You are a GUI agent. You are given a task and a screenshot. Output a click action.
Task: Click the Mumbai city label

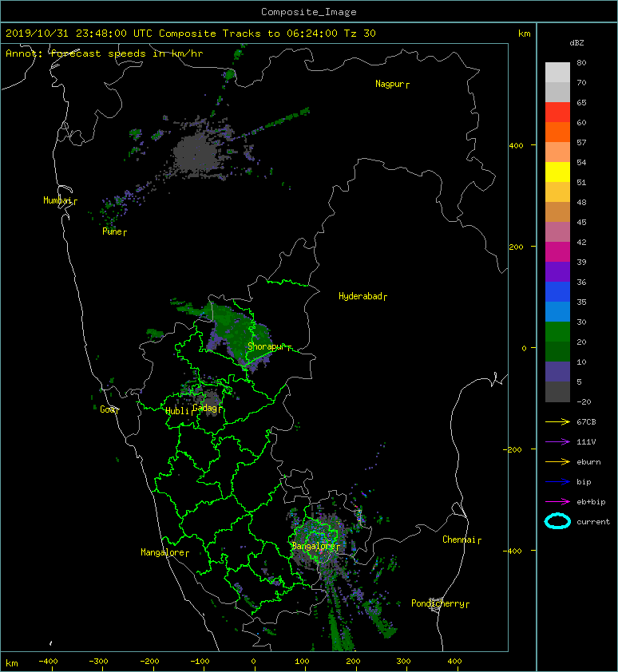(x=57, y=200)
